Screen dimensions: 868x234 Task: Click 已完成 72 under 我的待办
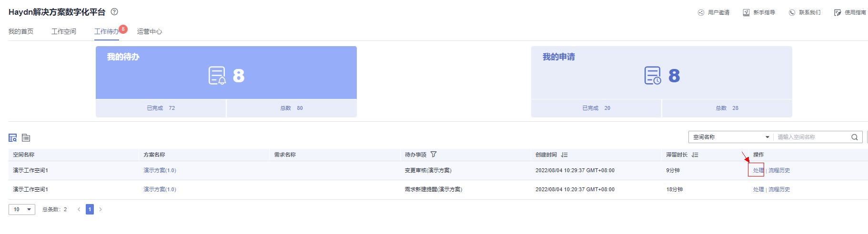coord(161,108)
